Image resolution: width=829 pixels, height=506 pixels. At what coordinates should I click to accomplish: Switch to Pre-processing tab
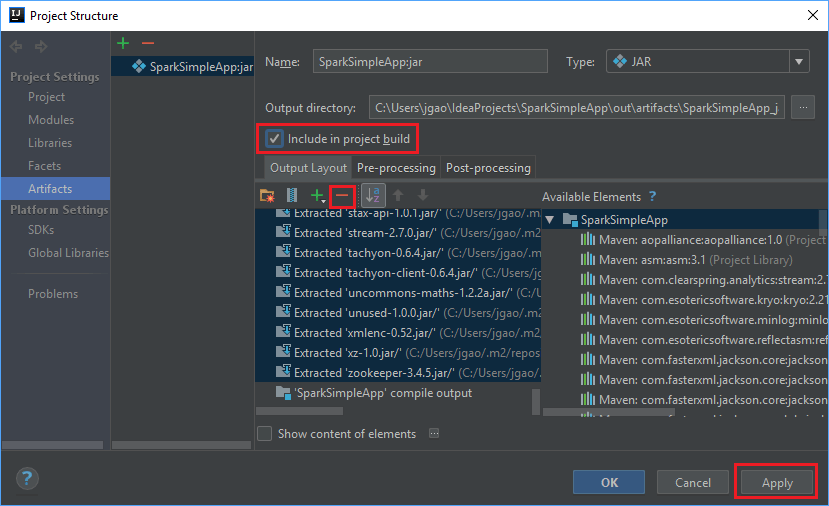(x=396, y=168)
